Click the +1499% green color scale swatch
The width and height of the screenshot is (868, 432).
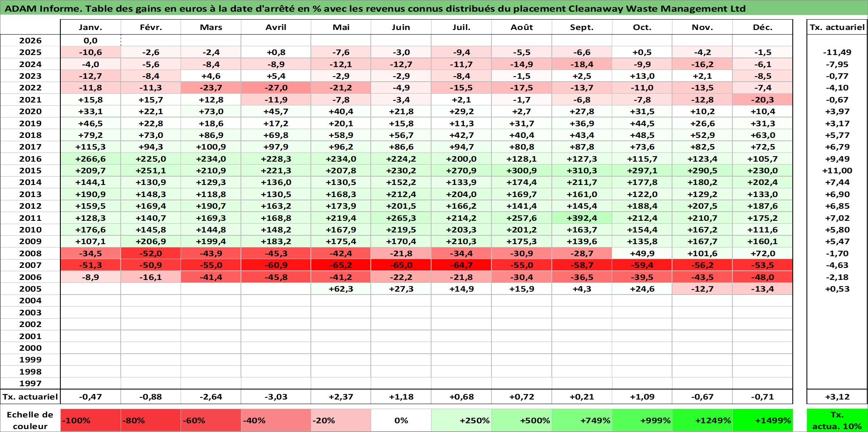763,420
